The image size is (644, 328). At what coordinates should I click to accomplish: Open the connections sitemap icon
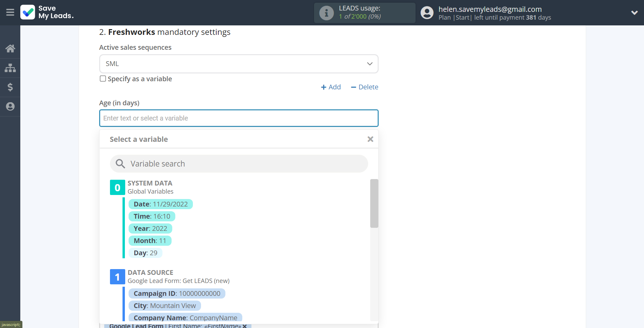[x=10, y=68]
